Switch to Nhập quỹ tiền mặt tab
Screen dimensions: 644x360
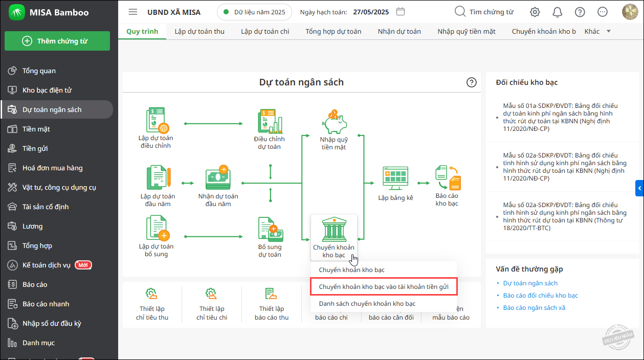(467, 31)
